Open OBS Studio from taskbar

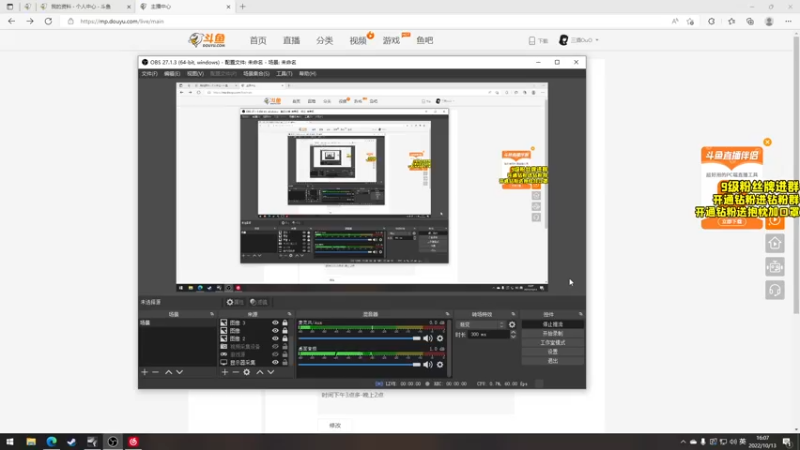[113, 441]
